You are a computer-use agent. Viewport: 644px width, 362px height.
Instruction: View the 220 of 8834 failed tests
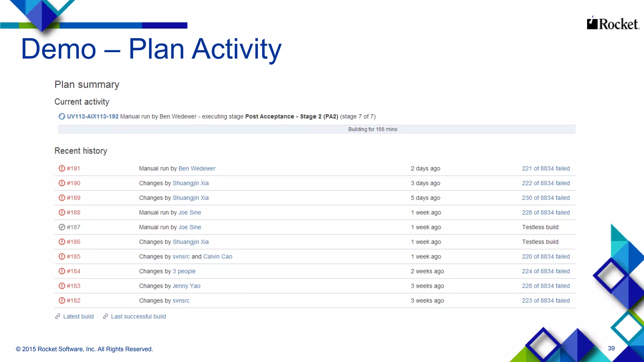[546, 256]
